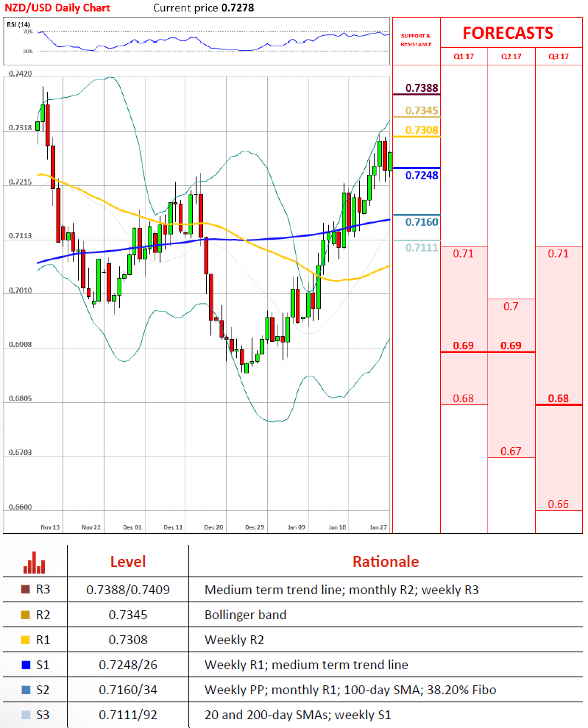Click the Q2 17 forecast value 0.7
This screenshot has height=728, width=588.
pyautogui.click(x=511, y=307)
